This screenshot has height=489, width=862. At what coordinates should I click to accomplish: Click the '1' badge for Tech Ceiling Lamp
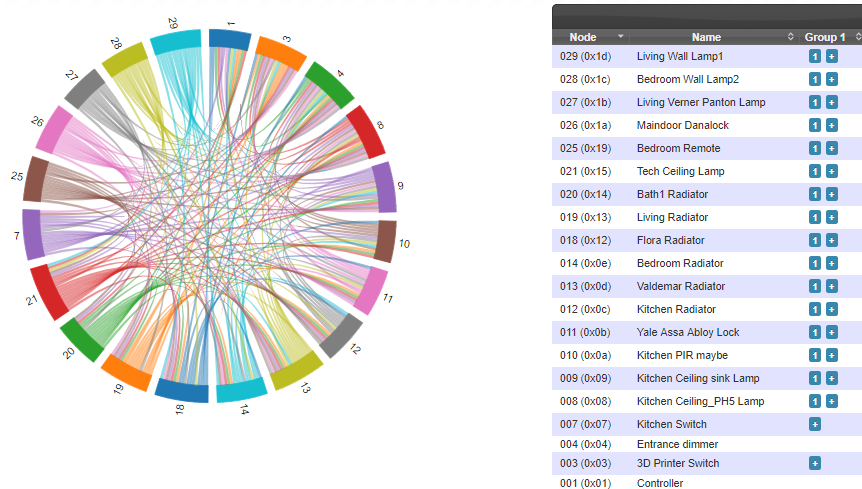(815, 172)
